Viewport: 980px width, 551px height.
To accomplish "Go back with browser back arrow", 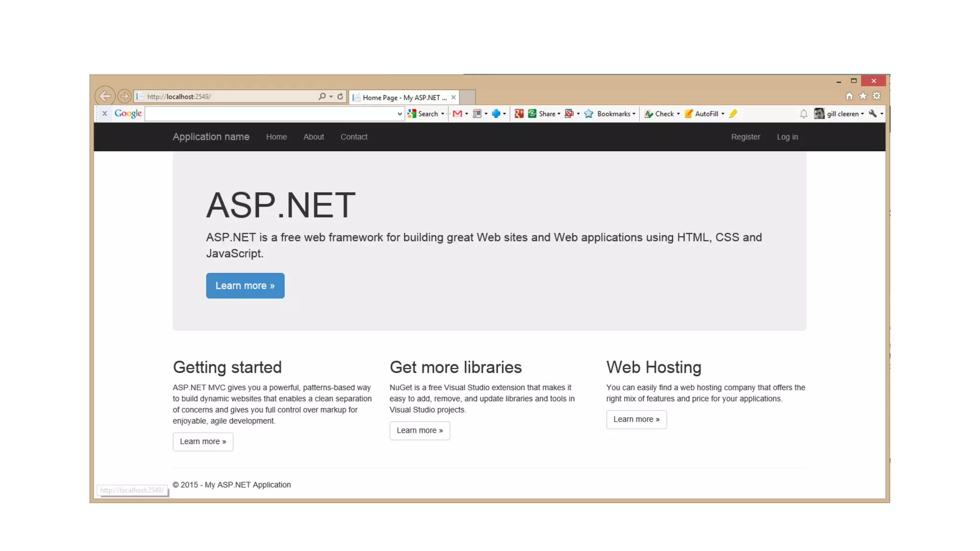I will tap(105, 96).
